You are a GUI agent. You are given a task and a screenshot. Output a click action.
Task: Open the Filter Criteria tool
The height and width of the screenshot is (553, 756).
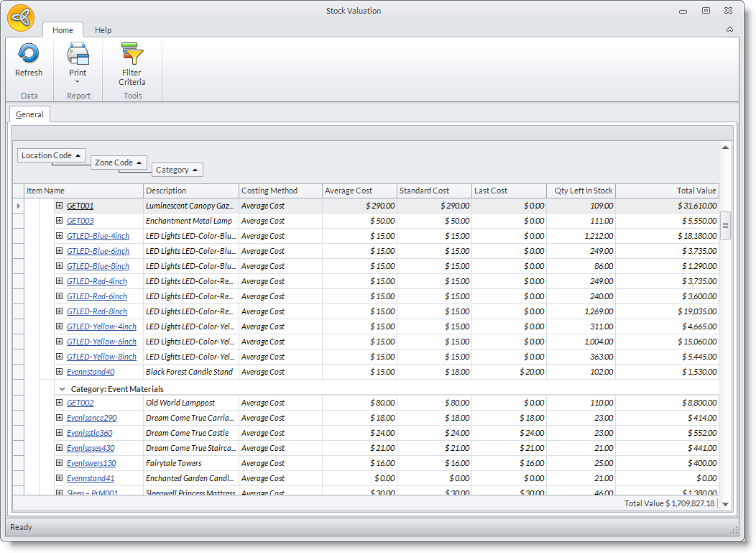pos(132,63)
